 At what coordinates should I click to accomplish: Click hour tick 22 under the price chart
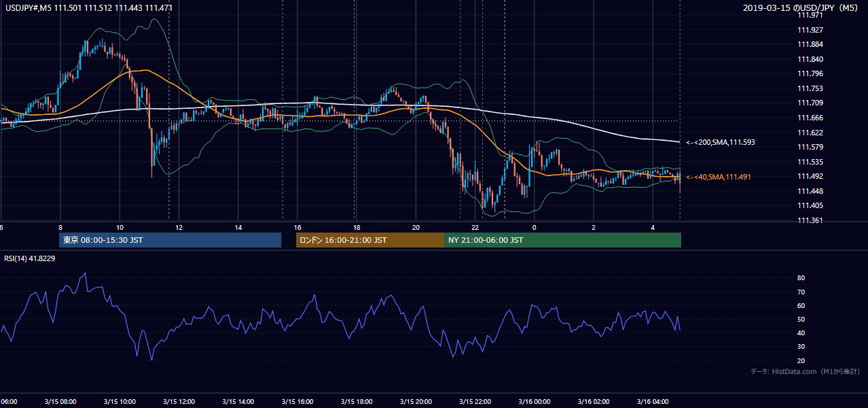475,227
